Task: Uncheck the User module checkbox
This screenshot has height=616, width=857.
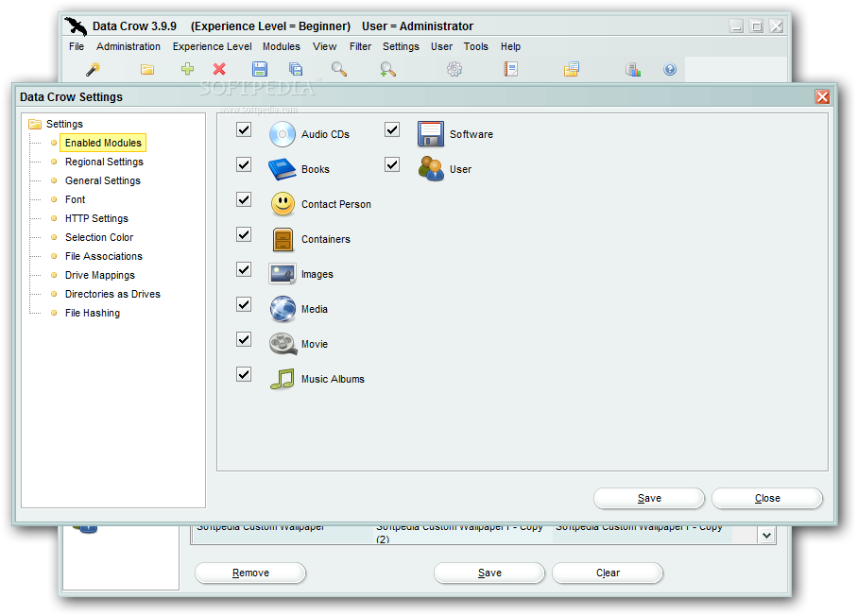Action: [392, 164]
